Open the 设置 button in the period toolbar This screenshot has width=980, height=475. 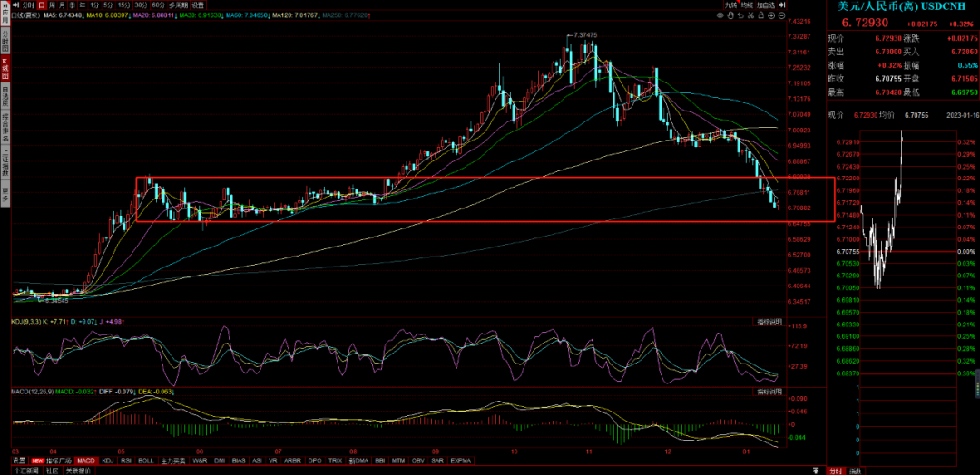click(198, 5)
